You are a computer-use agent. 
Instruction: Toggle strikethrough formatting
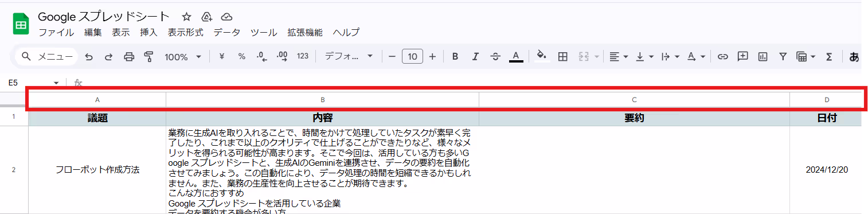[495, 56]
